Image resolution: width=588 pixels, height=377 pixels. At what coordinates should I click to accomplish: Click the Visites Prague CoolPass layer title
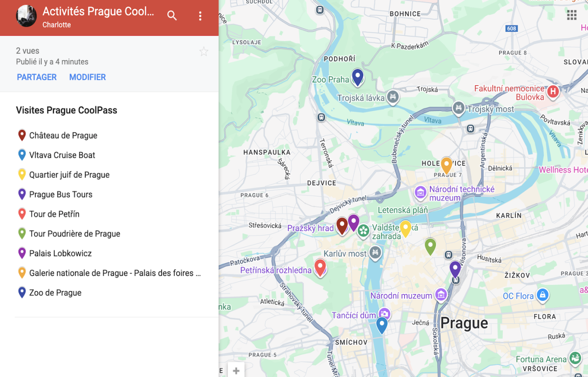tap(67, 110)
